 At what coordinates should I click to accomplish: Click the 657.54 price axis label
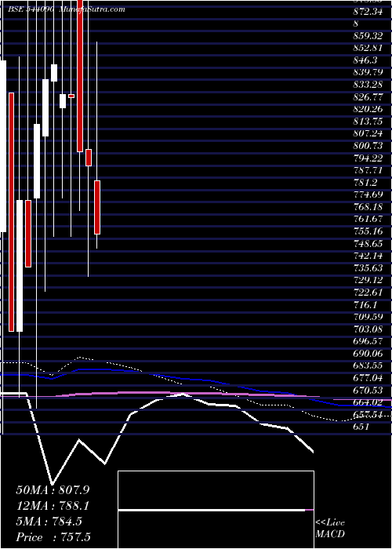[367, 415]
